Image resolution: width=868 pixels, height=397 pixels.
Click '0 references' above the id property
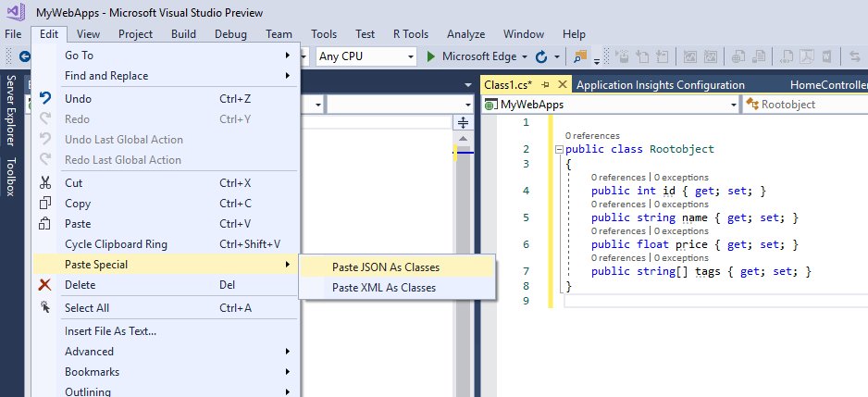click(x=618, y=178)
